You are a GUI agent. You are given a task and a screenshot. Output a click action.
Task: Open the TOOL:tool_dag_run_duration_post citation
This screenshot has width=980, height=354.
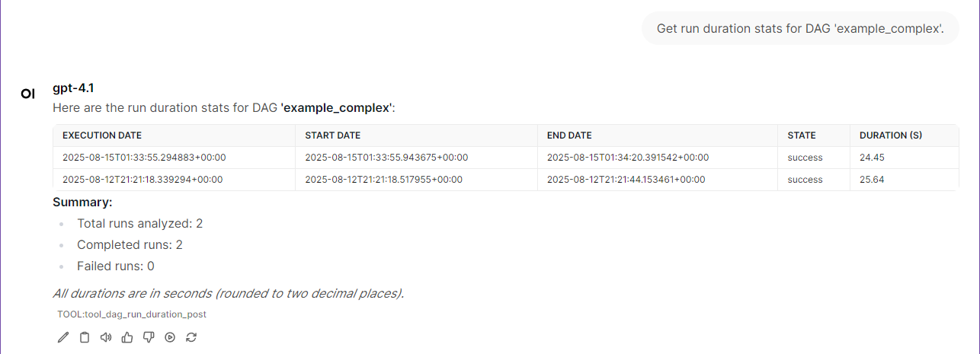pos(132,314)
